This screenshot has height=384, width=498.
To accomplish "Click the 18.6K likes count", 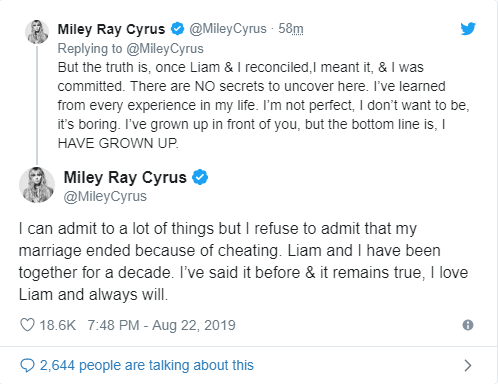I will [58, 325].
